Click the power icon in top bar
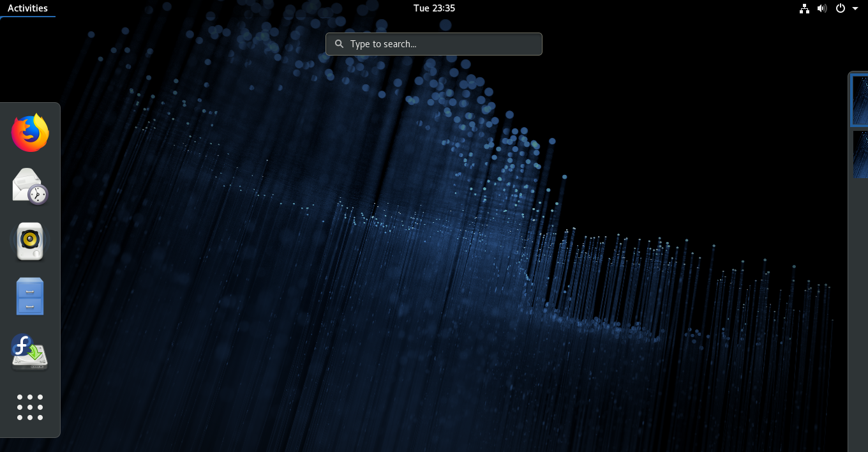The width and height of the screenshot is (868, 452). click(x=841, y=8)
